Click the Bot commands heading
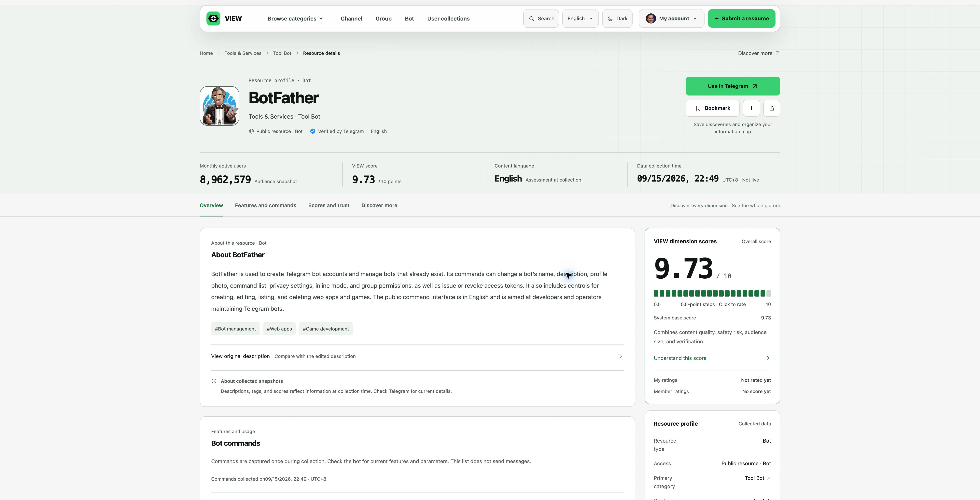Screen dimensions: 980x500 (x=235, y=444)
